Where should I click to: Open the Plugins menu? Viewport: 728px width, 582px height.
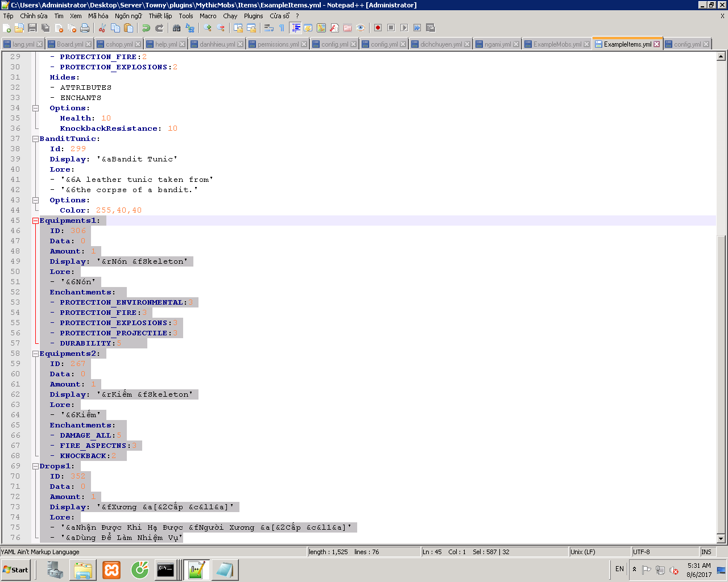coord(253,16)
